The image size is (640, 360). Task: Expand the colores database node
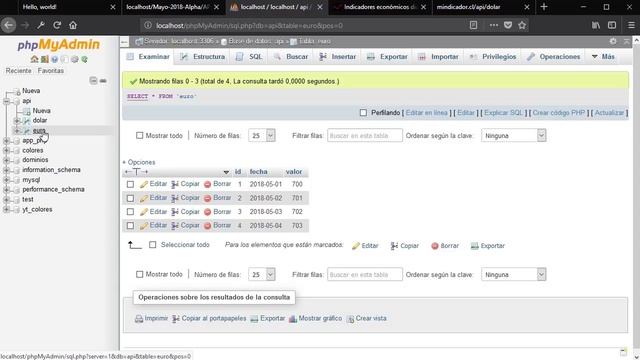pyautogui.click(x=7, y=150)
